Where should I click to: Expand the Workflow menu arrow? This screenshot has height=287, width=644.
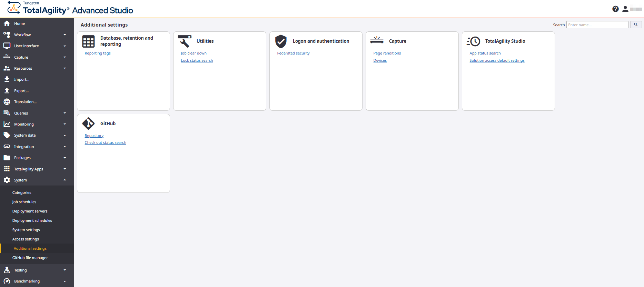[x=65, y=35]
